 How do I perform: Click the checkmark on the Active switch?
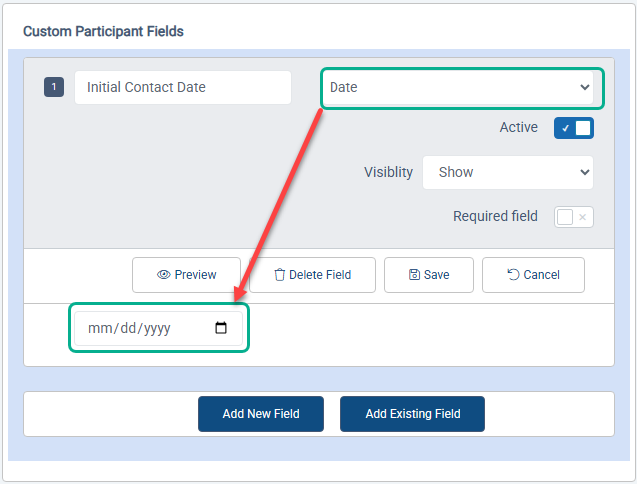(x=565, y=128)
